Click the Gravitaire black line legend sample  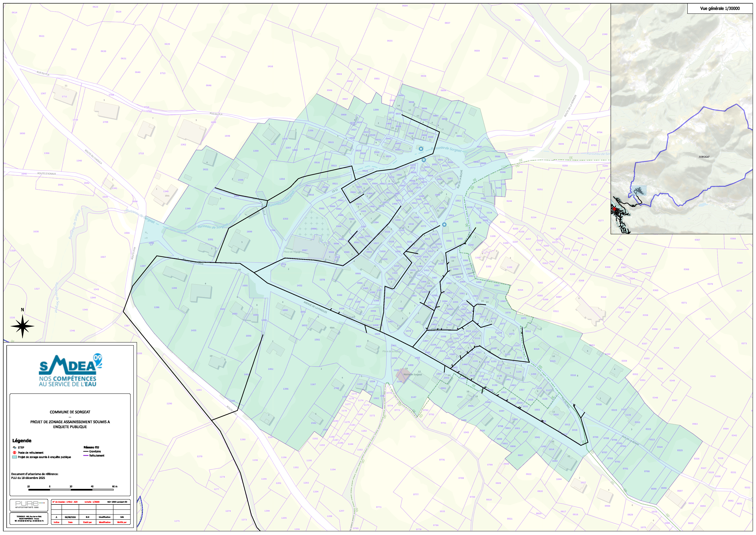(86, 451)
